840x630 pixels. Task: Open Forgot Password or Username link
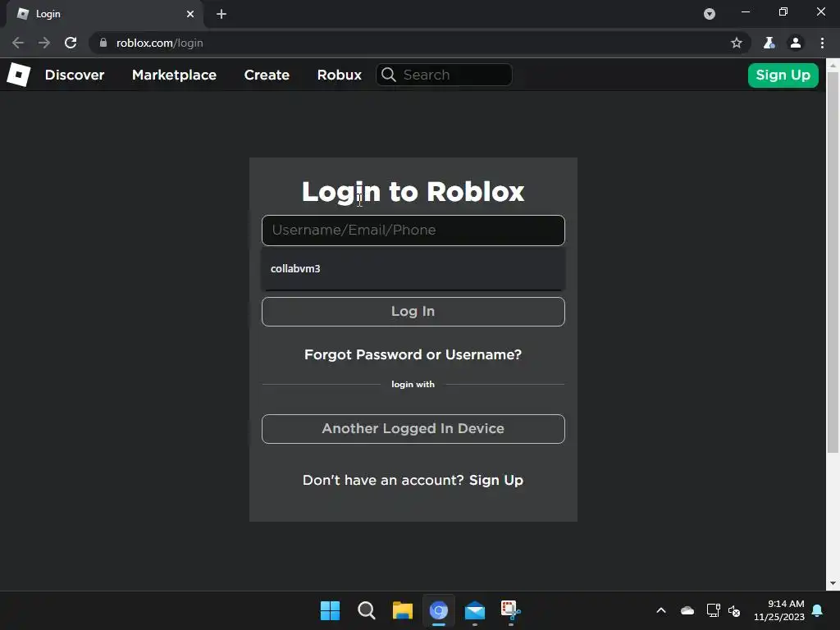point(413,354)
